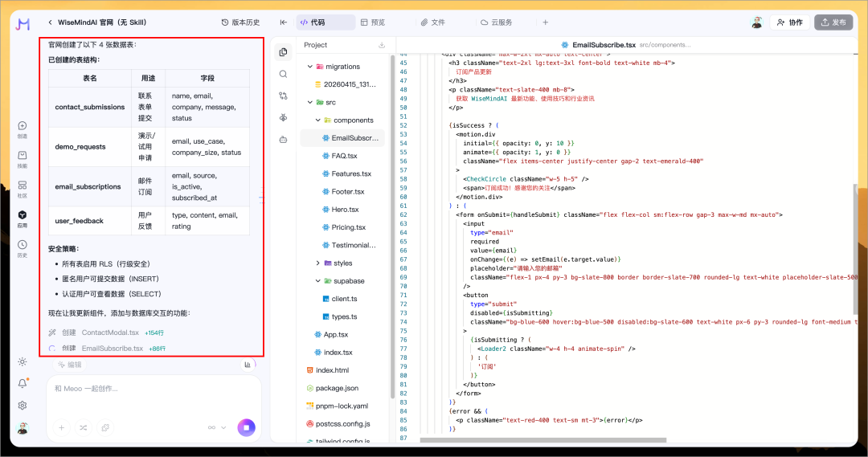Screen dimensions: 868x457
Task: Open the search icon in the editor sidebar
Action: (x=283, y=74)
